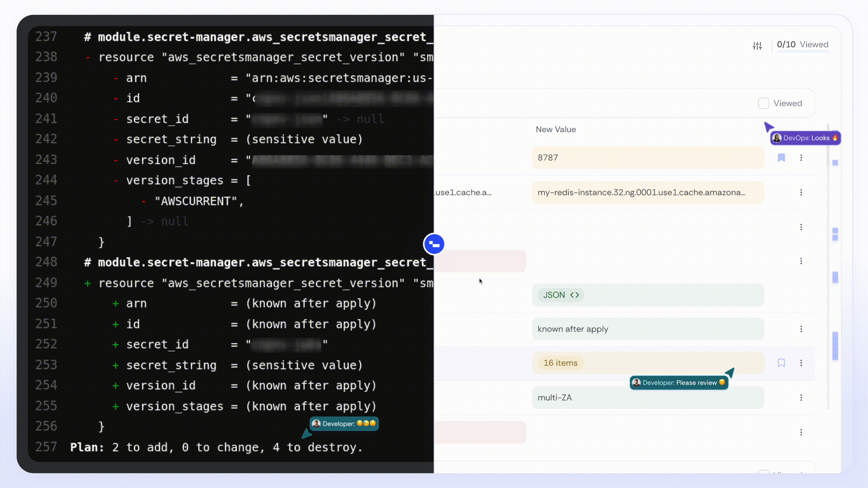Click the New Value column header
This screenshot has width=868, height=488.
click(x=556, y=130)
